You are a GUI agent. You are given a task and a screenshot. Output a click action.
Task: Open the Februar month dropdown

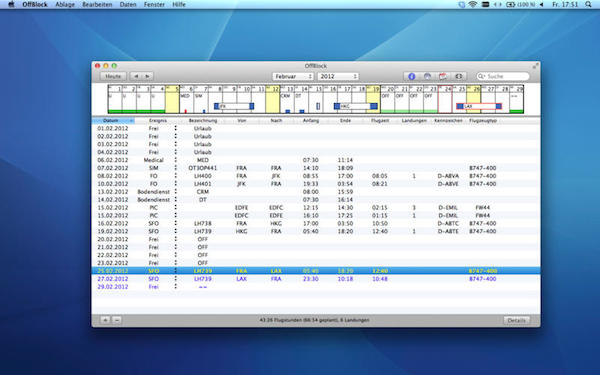[293, 77]
